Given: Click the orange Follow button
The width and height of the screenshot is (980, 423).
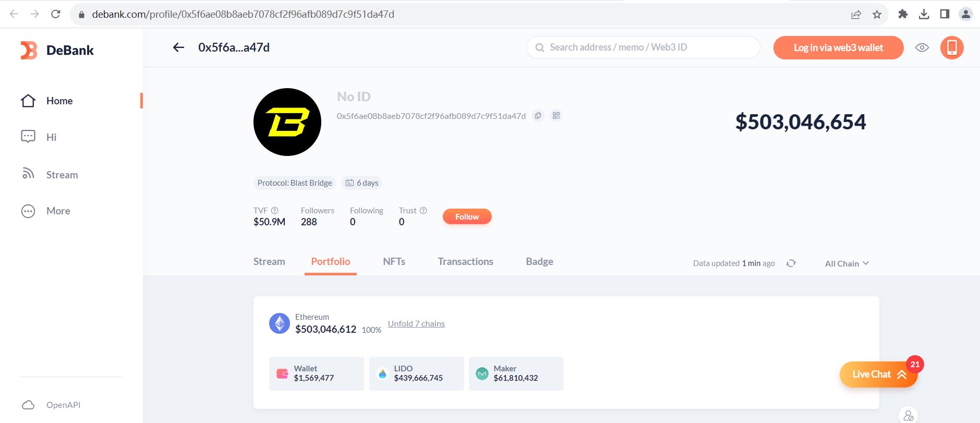Looking at the screenshot, I should click(467, 216).
